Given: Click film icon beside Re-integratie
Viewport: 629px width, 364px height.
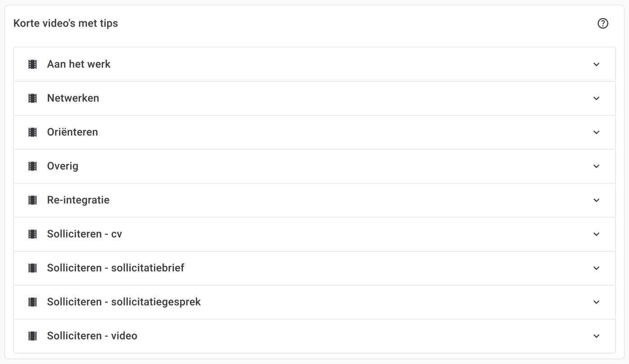Looking at the screenshot, I should pyautogui.click(x=32, y=200).
